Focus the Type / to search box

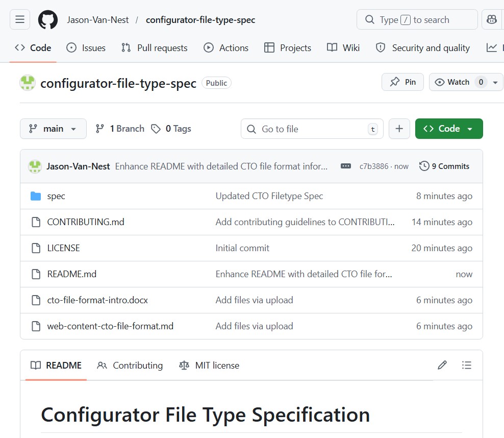tap(417, 19)
